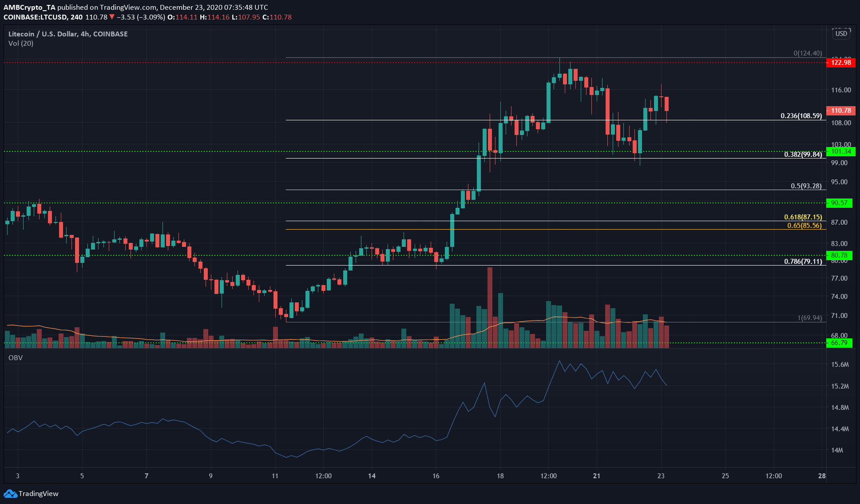This screenshot has height=504, width=860.
Task: Click the 15.6M OBV scale value
Action: click(x=840, y=365)
